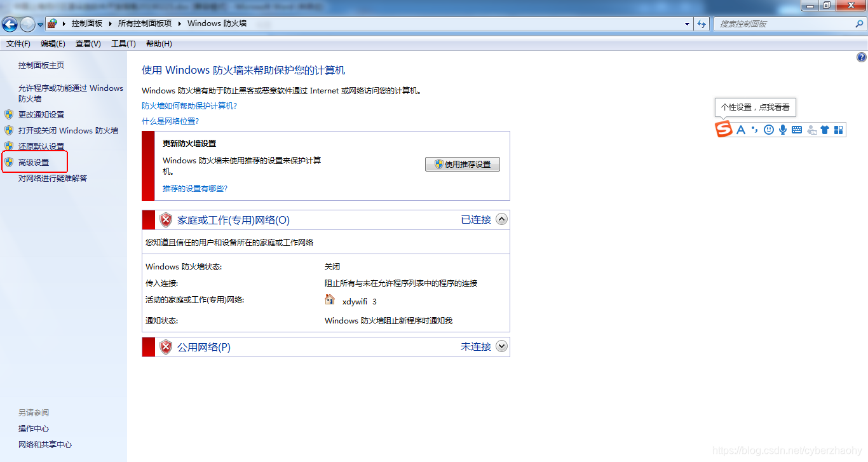Image resolution: width=868 pixels, height=462 pixels.
Task: Open soft keyboard icon on IME bar
Action: pyautogui.click(x=797, y=130)
